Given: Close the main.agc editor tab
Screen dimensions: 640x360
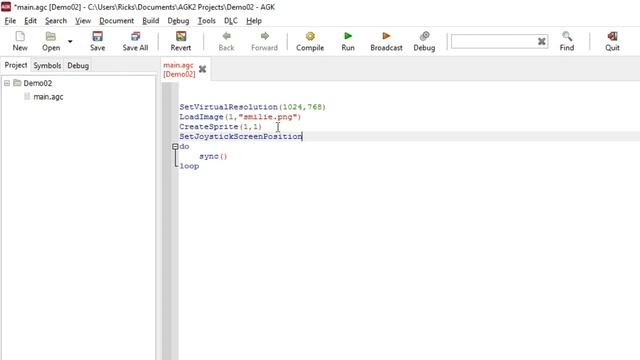Looking at the screenshot, I should (x=202, y=69).
